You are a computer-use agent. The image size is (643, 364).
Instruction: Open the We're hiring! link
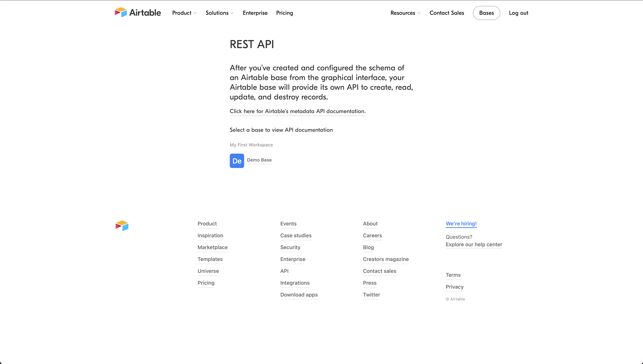point(461,223)
